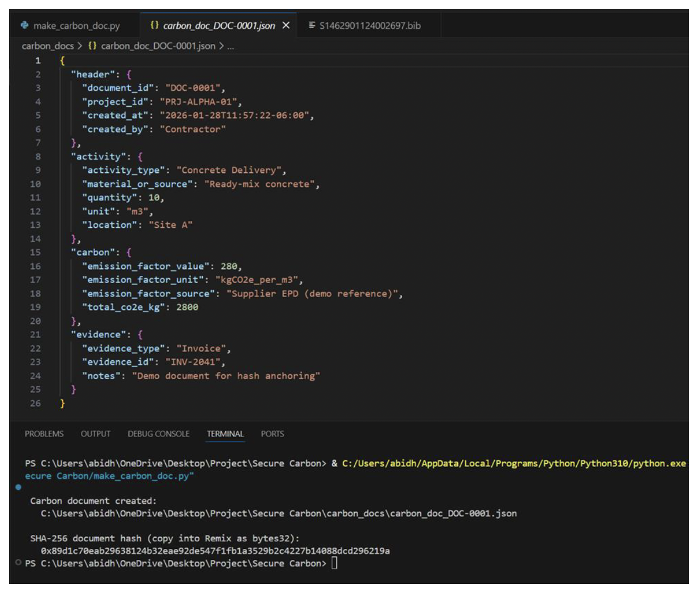The height and width of the screenshot is (594, 700).
Task: Follow the carbon_doc_DOC-0001.json path link in terminal
Action: (278, 513)
